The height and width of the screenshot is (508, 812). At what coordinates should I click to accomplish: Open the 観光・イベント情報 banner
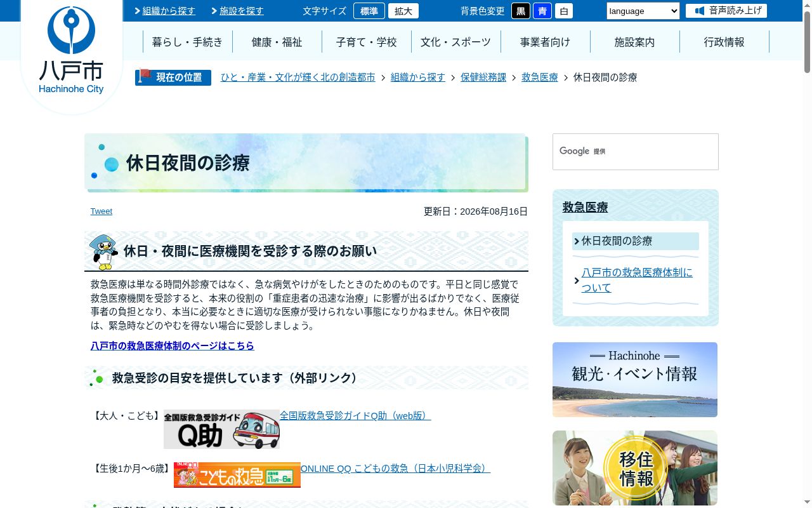point(635,380)
